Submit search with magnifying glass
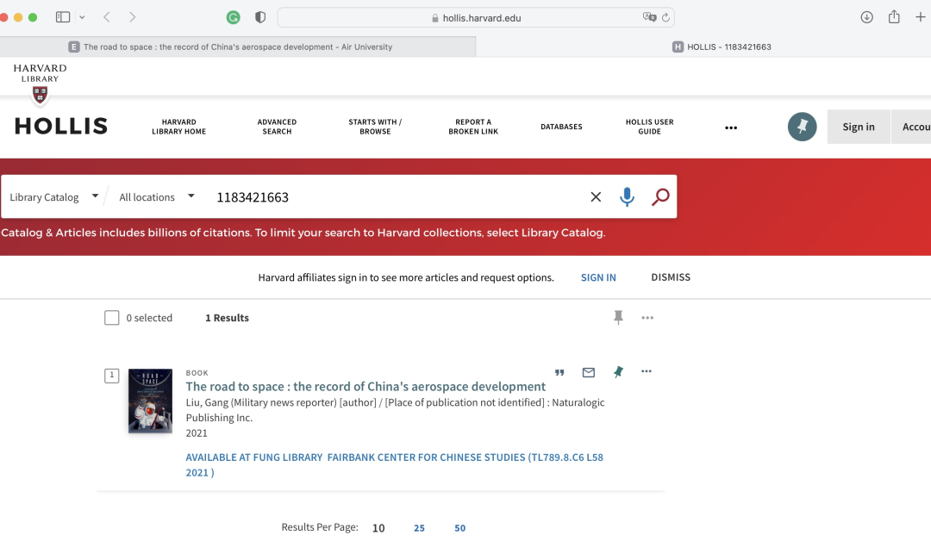Viewport: 931px width, 560px height. [660, 196]
